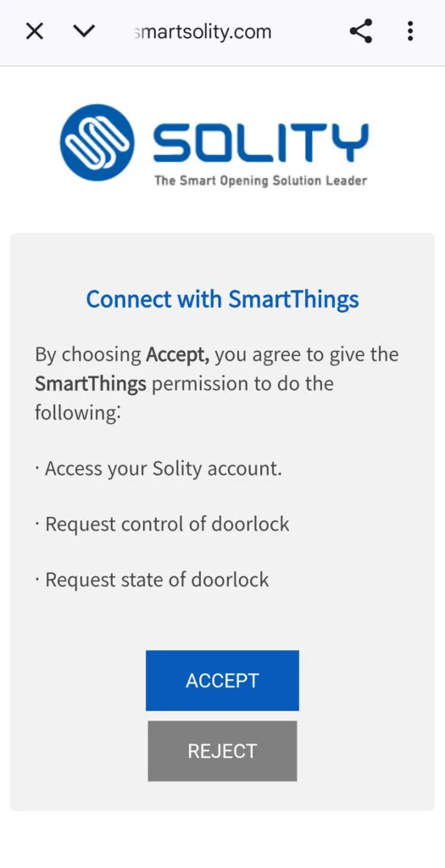The height and width of the screenshot is (868, 445).
Task: Click the 'following:' word in the paragraph
Action: [77, 413]
